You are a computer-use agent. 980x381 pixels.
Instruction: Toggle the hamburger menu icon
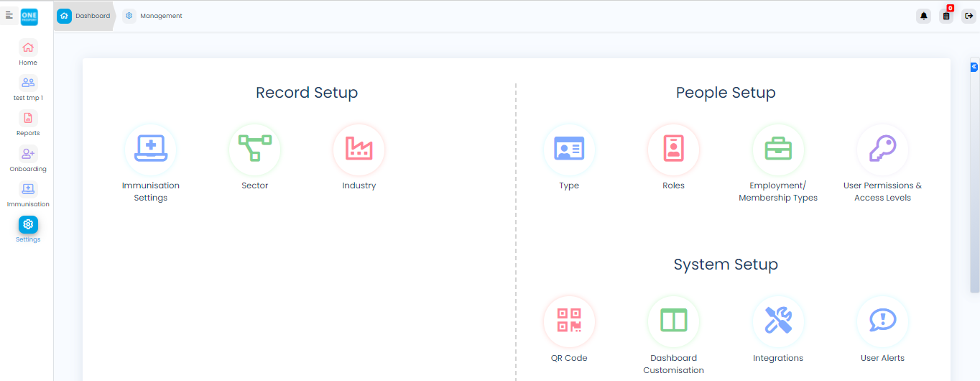(x=9, y=15)
